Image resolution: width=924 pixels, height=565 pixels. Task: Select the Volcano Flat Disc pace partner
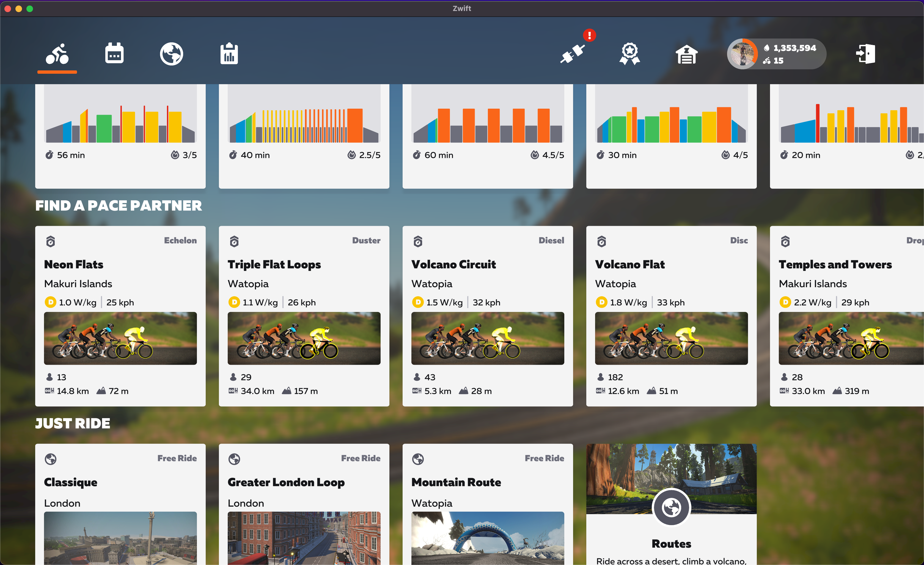671,316
